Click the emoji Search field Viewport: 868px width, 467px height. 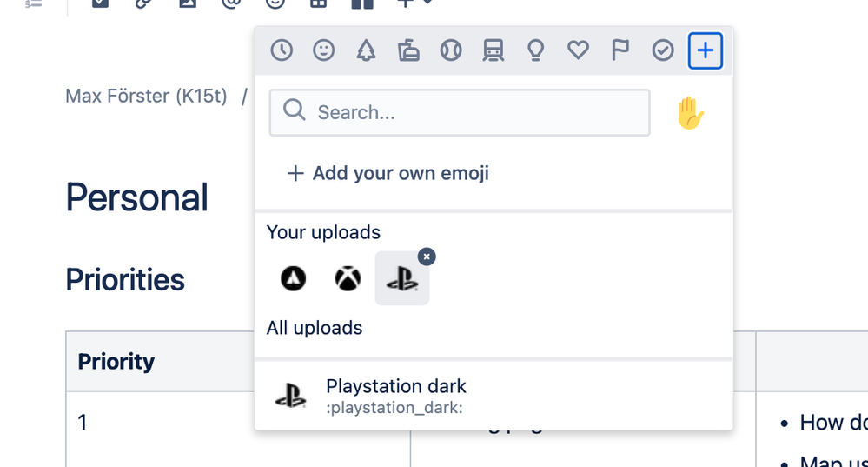(x=460, y=112)
